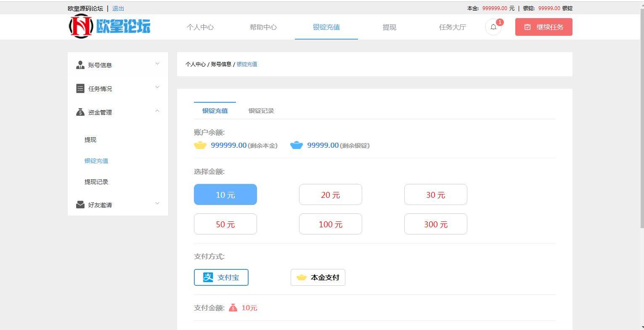Click the 退出 logout link
Image resolution: width=644 pixels, height=330 pixels.
[x=117, y=8]
